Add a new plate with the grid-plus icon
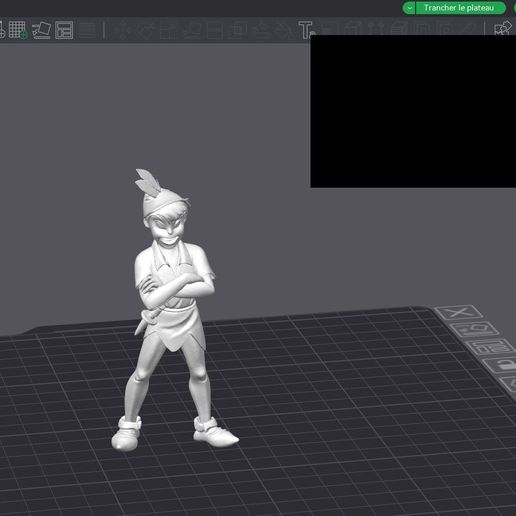 tap(17, 30)
